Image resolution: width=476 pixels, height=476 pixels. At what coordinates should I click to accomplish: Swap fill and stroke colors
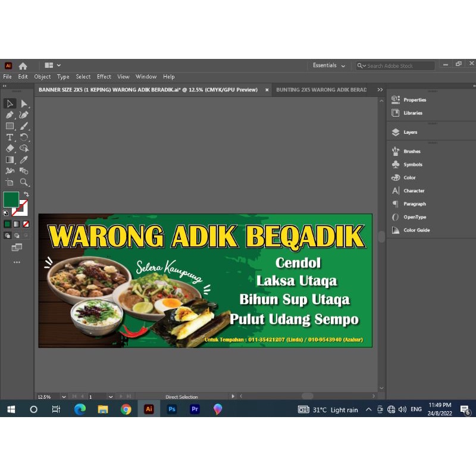[26, 195]
